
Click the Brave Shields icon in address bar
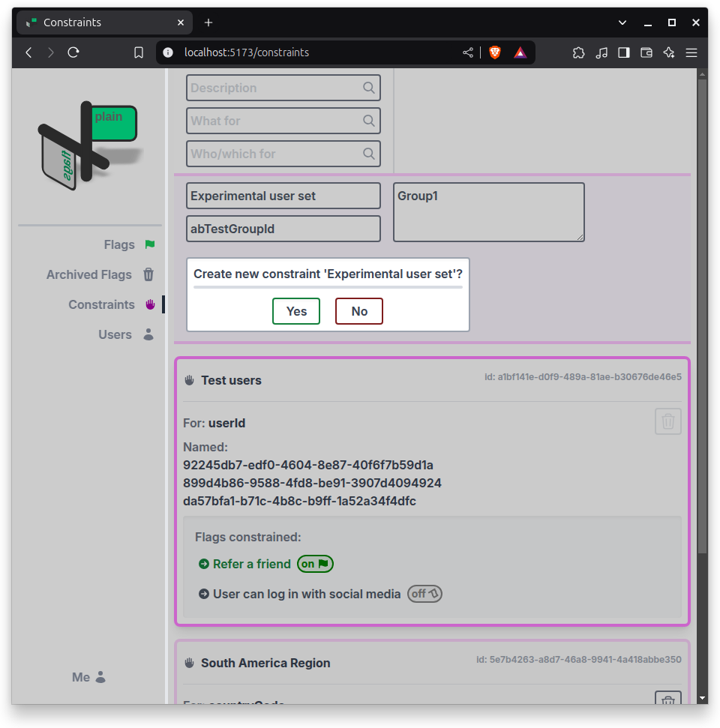[495, 52]
